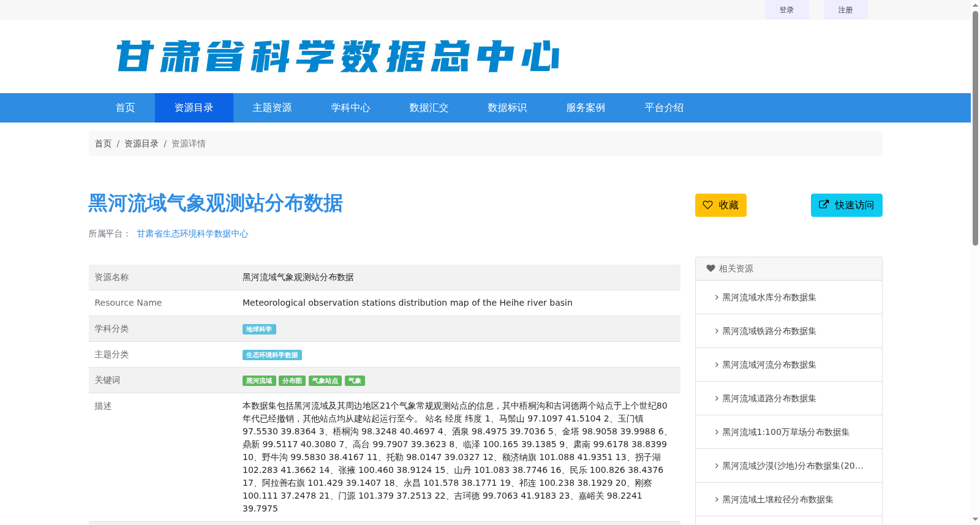Go to 主题资源 in navigation bar
Screen dimensions: 980x525
coord(273,108)
